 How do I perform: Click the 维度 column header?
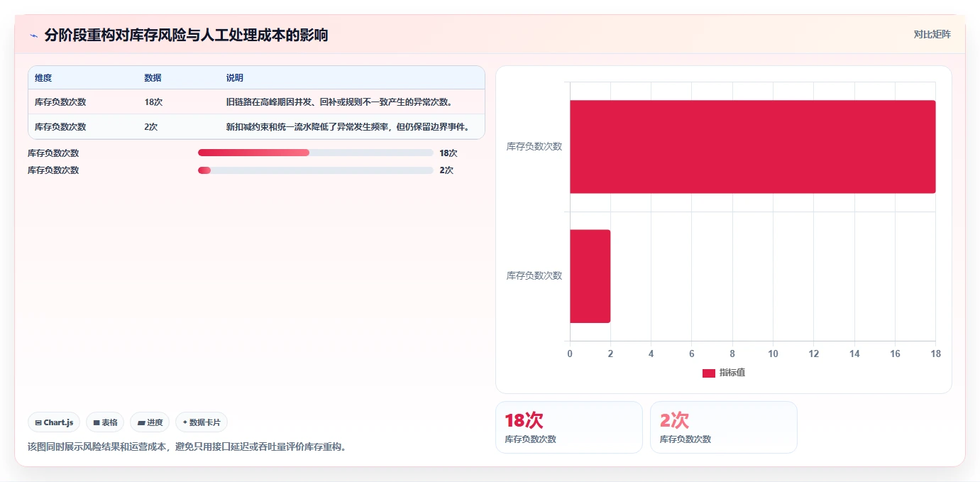pyautogui.click(x=43, y=78)
